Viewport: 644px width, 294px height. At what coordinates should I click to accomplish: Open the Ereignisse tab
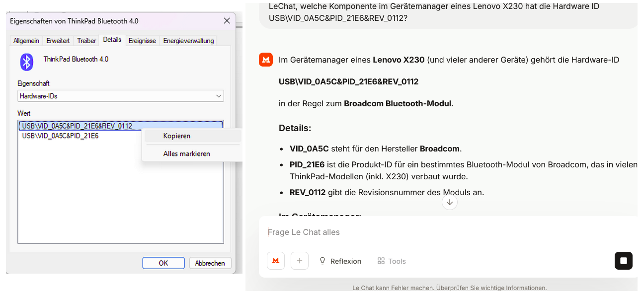click(x=142, y=41)
